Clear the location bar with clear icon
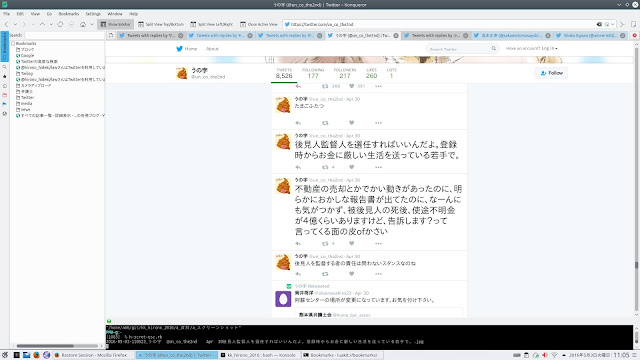The height and width of the screenshot is (360, 640). coord(599,24)
